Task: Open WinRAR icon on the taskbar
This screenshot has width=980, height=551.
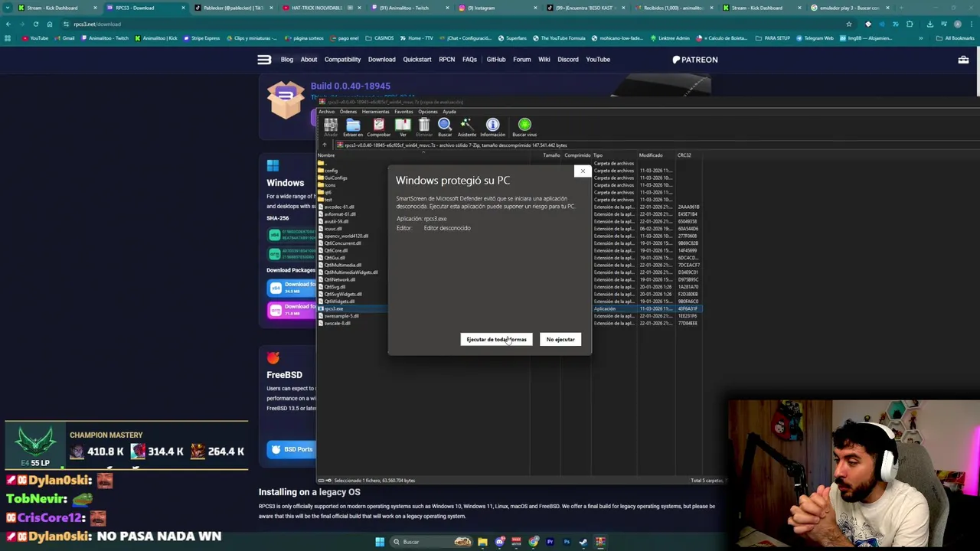Action: click(600, 542)
